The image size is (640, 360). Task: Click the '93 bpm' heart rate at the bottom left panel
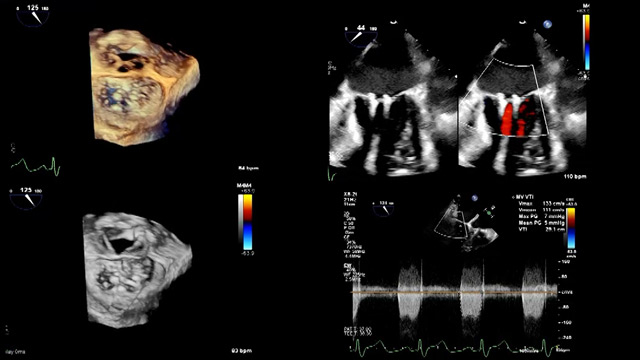point(242,351)
